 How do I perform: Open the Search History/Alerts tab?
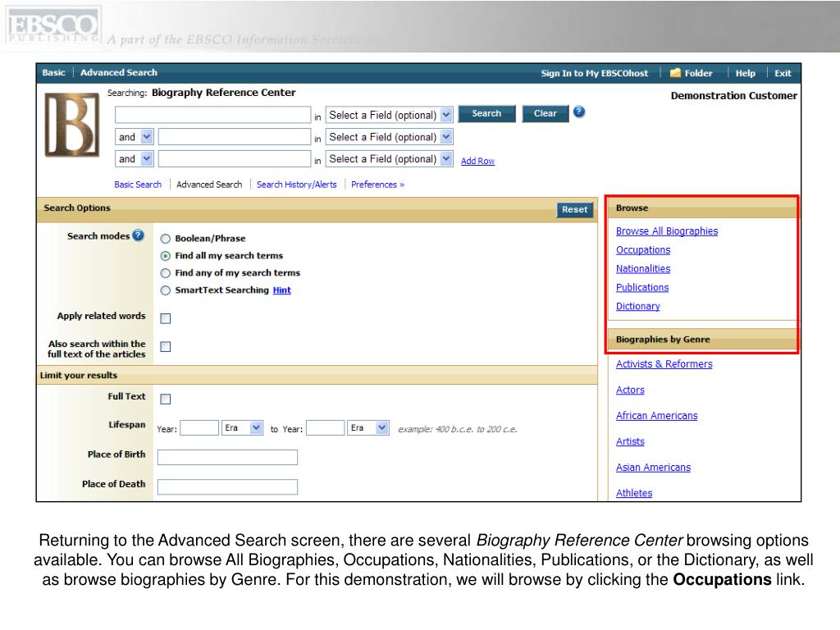coord(297,185)
